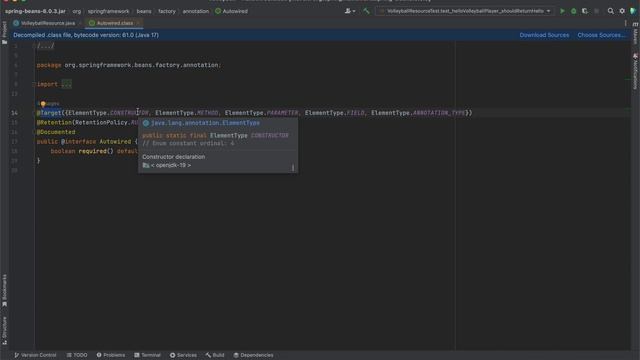Open the Terminal tool window
Image resolution: width=640 pixels, height=360 pixels.
coord(147,355)
